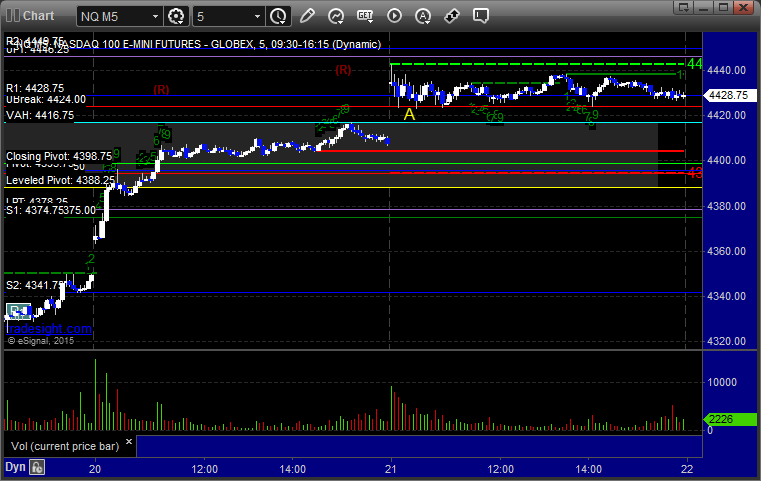Click the 4340.00 price axis label
This screenshot has height=481, width=761.
[727, 296]
